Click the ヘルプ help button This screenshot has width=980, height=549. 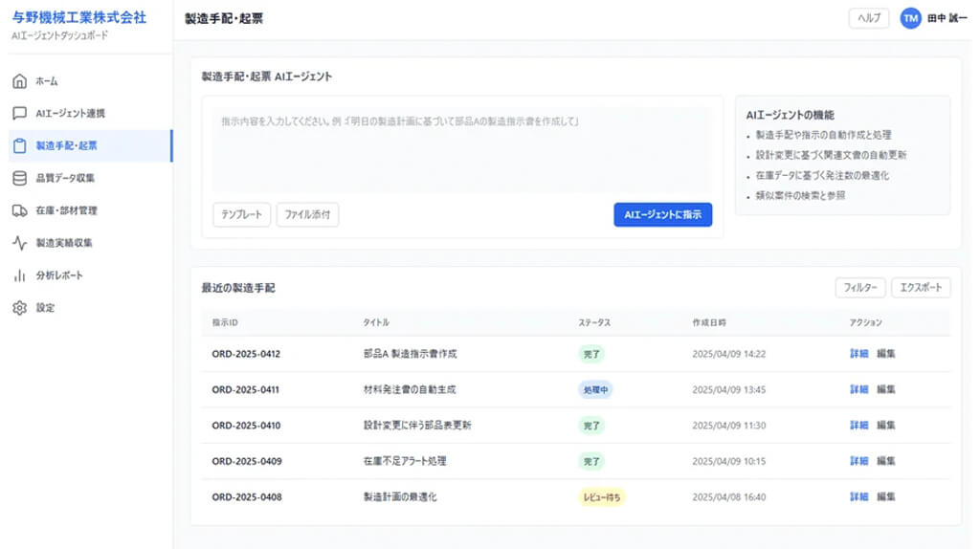(x=868, y=19)
